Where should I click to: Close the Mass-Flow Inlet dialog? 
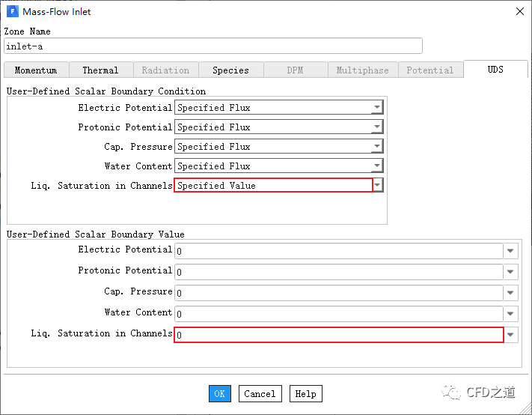(519, 11)
